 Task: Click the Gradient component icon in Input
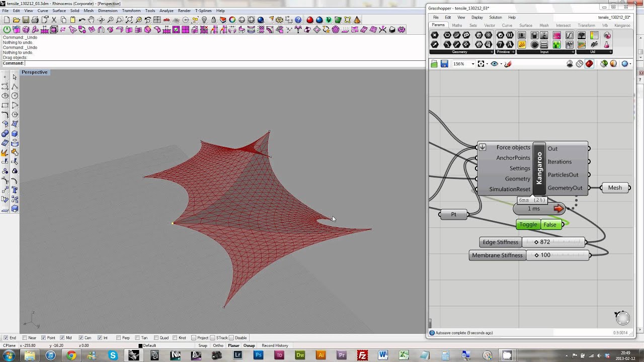pyautogui.click(x=557, y=35)
